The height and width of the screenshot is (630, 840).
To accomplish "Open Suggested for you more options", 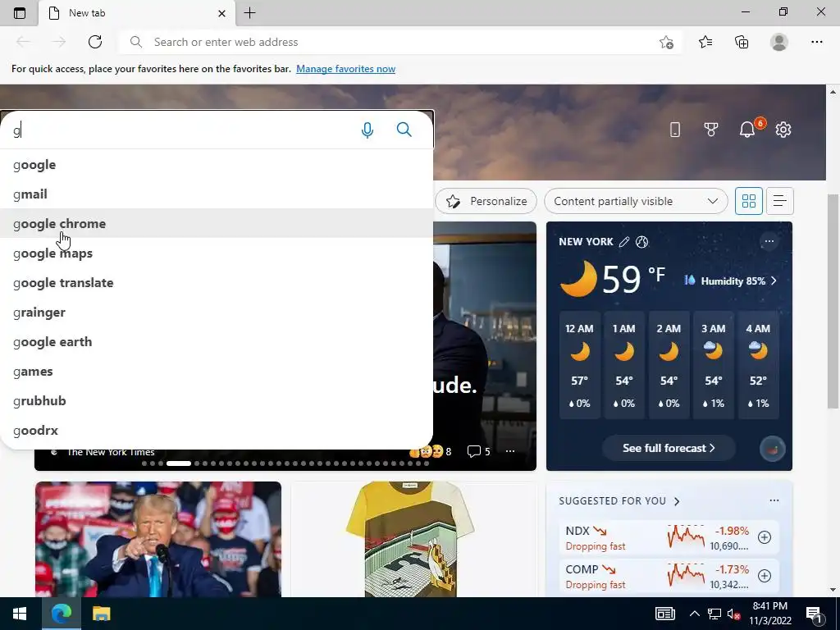I will (x=774, y=500).
